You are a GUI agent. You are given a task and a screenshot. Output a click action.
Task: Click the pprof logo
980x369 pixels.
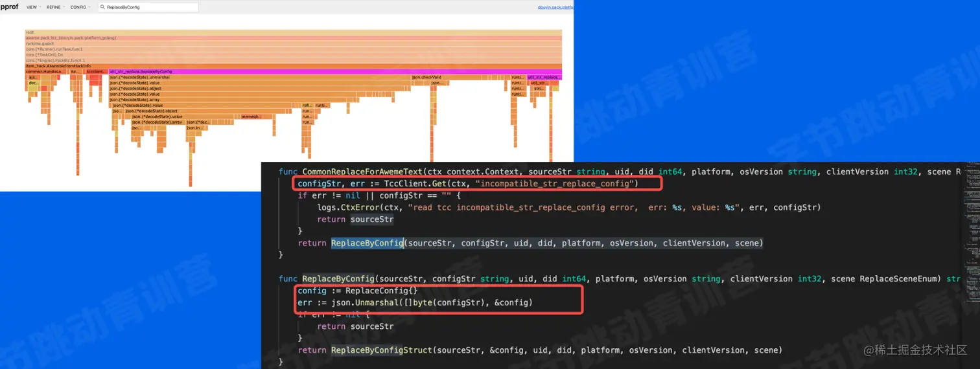tap(9, 6)
